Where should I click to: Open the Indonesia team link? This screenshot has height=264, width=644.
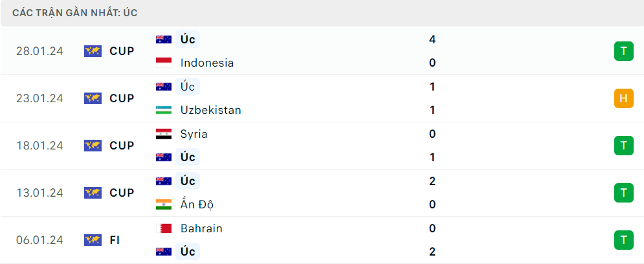click(x=207, y=63)
